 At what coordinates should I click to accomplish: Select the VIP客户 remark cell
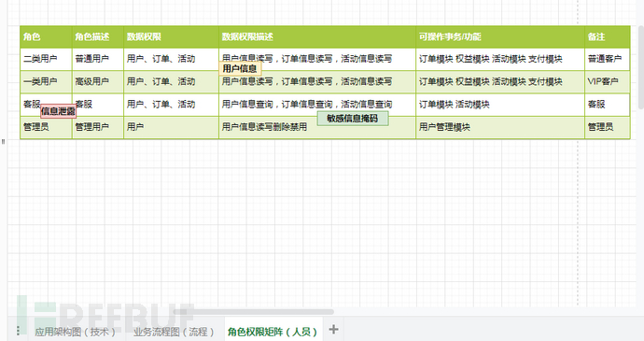(608, 82)
